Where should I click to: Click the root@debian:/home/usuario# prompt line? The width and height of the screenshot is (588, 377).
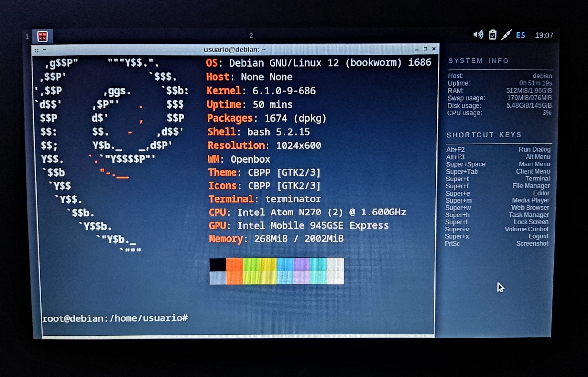click(115, 318)
